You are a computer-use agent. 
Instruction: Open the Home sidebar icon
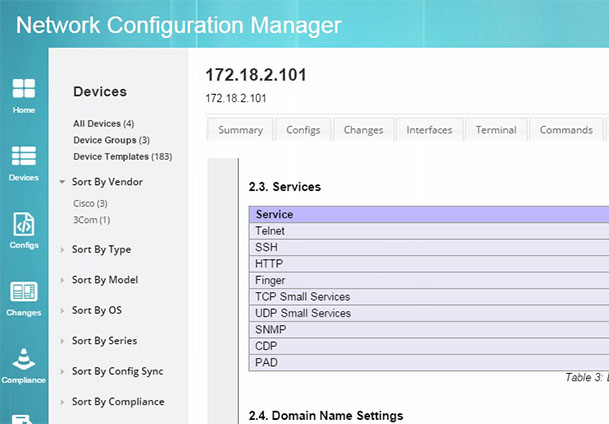point(24,93)
